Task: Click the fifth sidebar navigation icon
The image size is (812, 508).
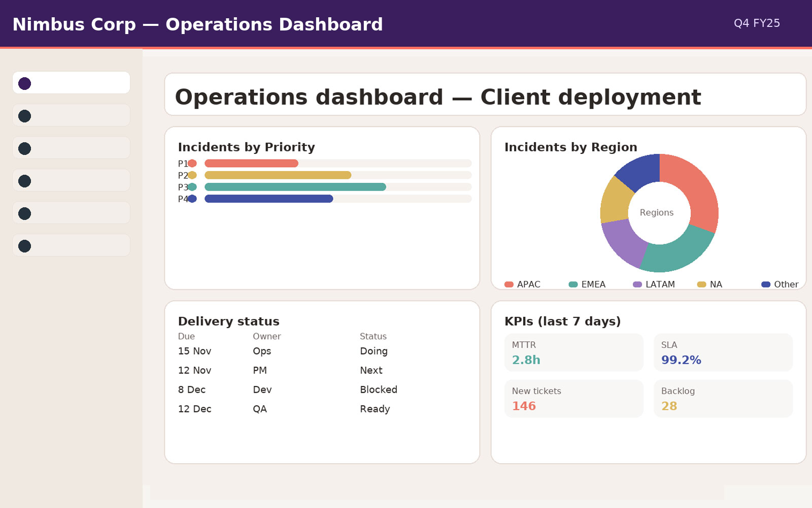Action: (x=24, y=213)
